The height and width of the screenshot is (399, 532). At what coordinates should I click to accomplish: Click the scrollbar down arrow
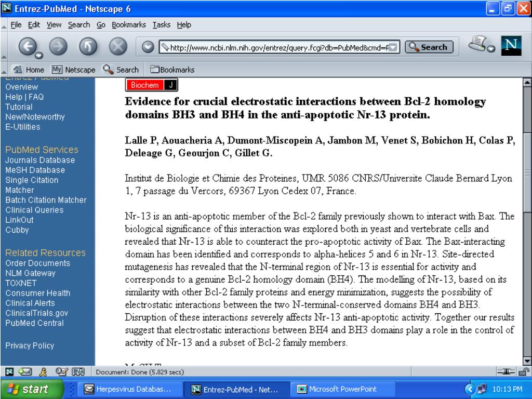[527, 361]
